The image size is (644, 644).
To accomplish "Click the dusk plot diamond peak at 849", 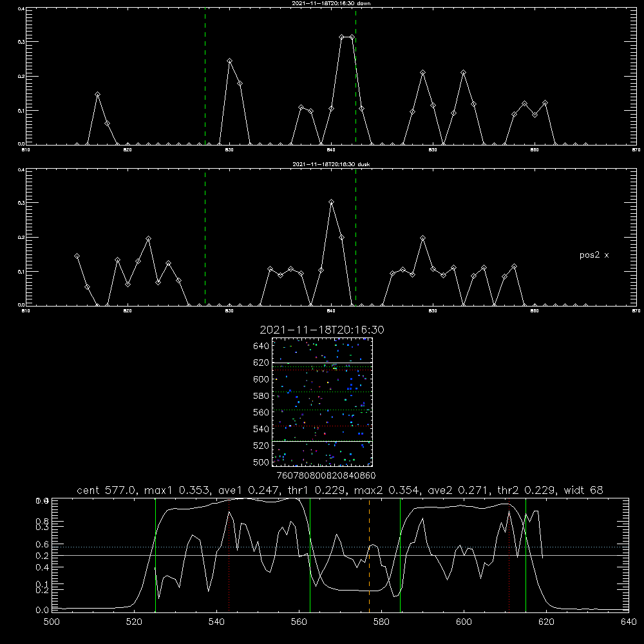I will 422,238.
